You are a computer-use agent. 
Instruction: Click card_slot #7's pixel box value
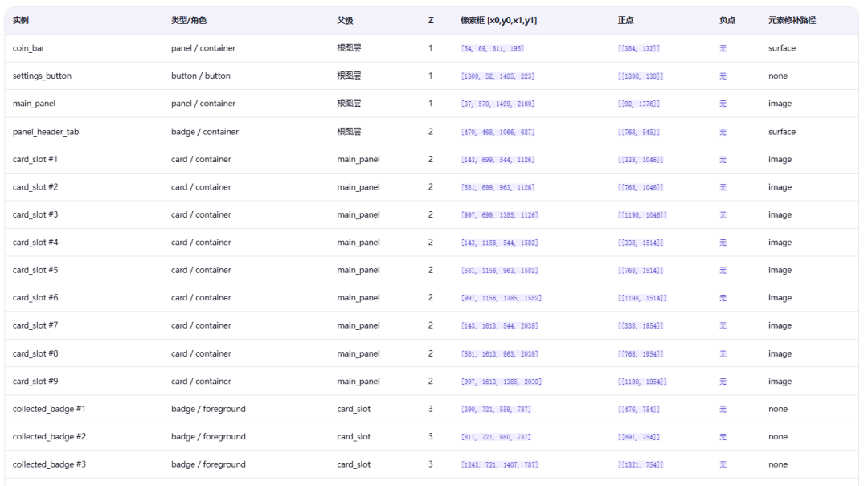click(x=500, y=326)
